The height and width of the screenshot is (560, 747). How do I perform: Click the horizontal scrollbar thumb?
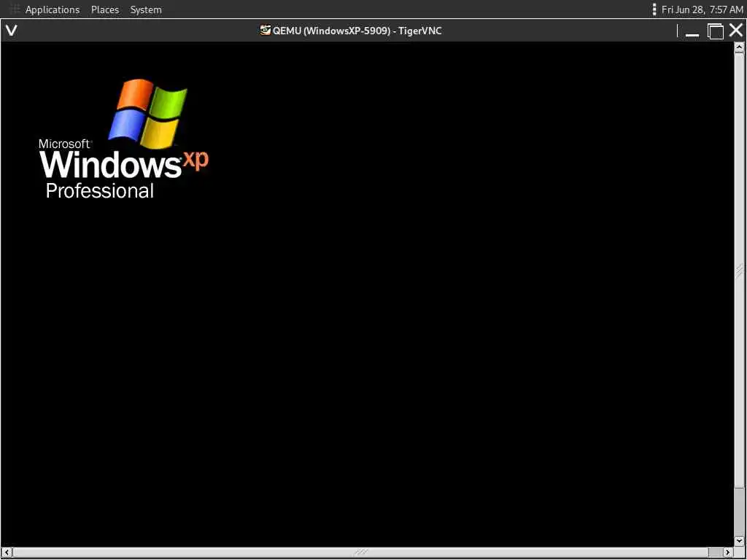[361, 552]
